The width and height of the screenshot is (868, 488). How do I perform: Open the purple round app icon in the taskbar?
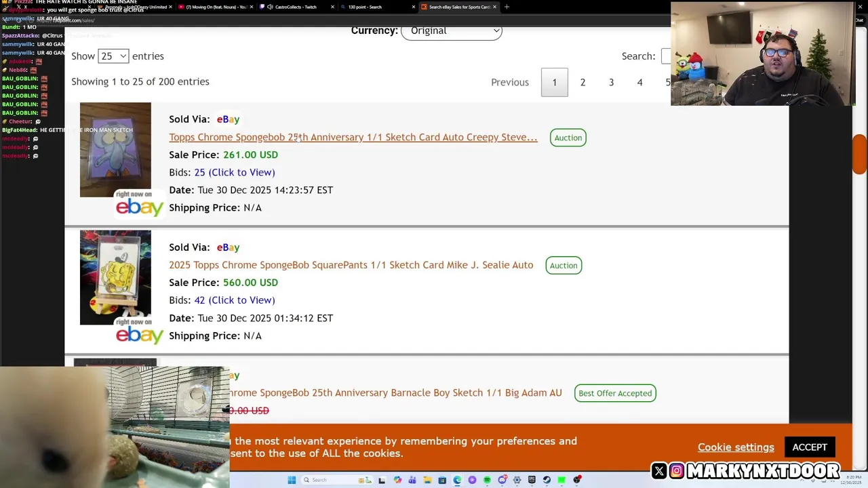(x=472, y=480)
